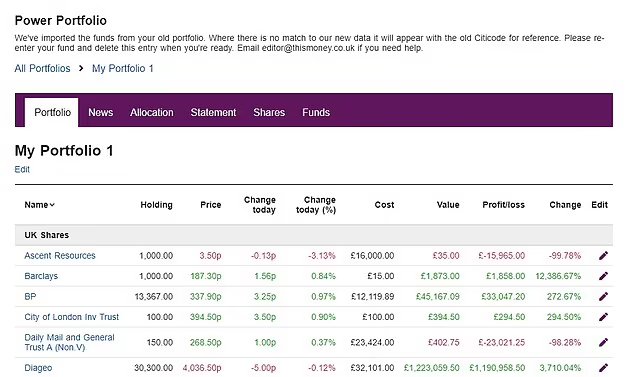The image size is (634, 377).
Task: Click the Profit/loss column header
Action: coord(503,205)
